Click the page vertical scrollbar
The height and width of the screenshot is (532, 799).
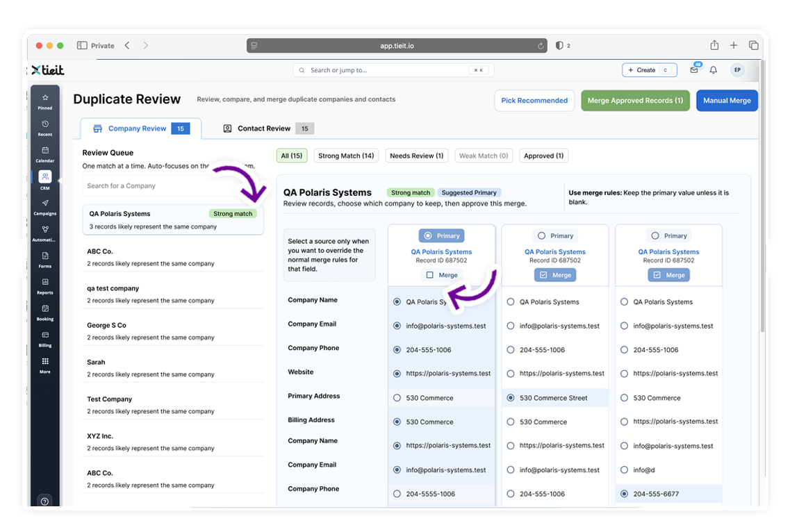(x=763, y=196)
